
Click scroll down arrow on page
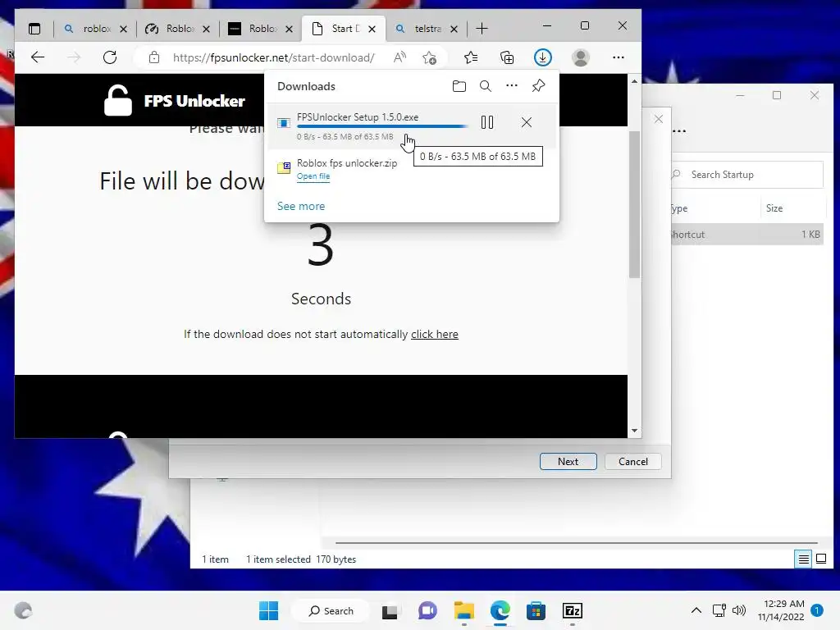pyautogui.click(x=634, y=431)
